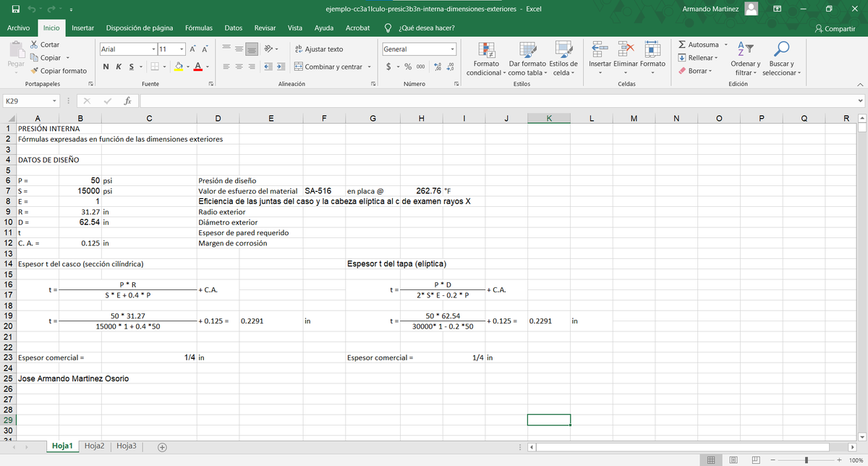Viewport: 868px width, 466px height.
Task: Click Armando Martinez account name
Action: [x=710, y=9]
